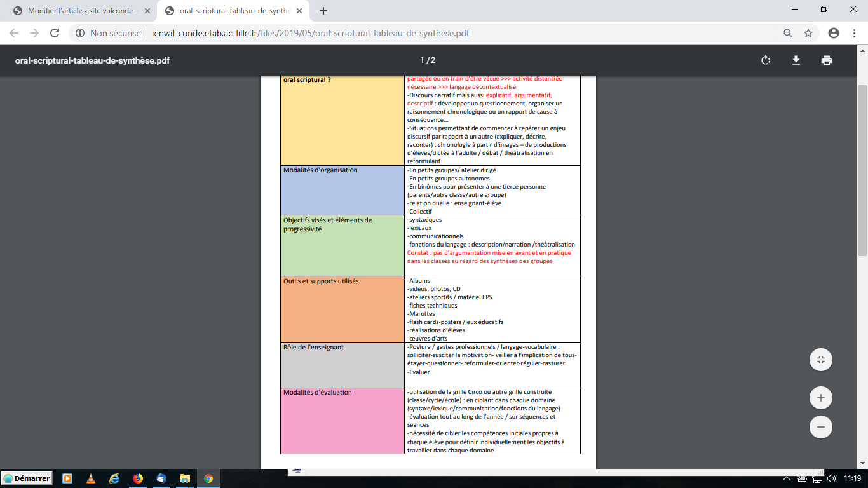Open the volume tray icon
This screenshot has height=488, width=868.
click(x=832, y=478)
